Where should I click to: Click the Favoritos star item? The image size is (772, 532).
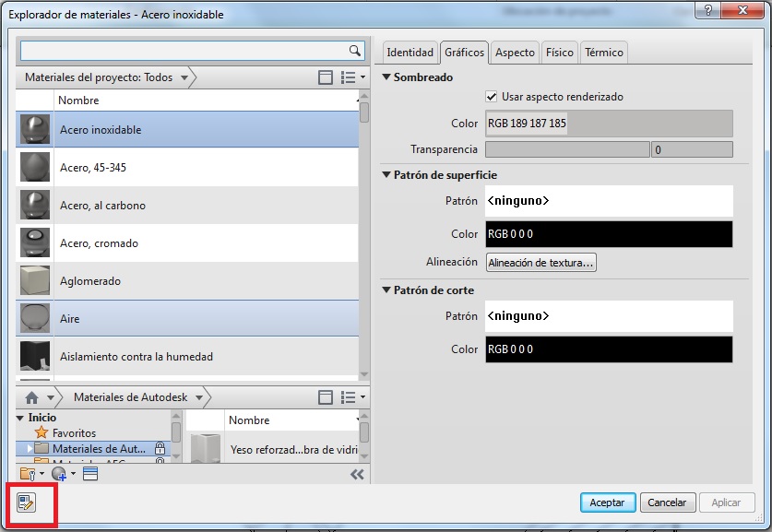point(74,432)
